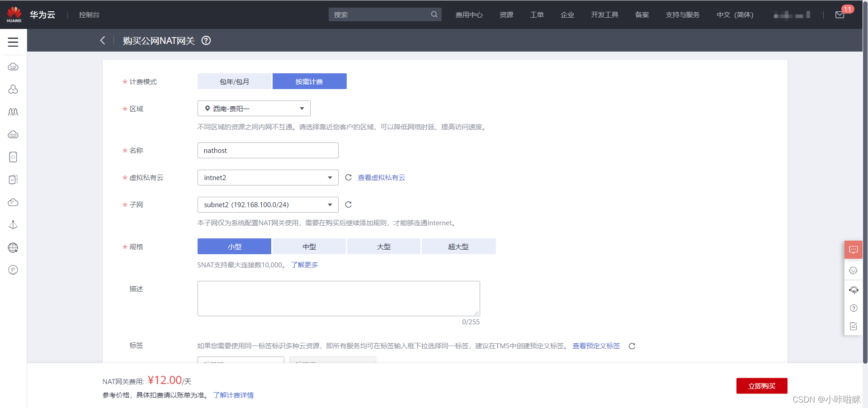This screenshot has width=868, height=408.
Task: Open the 区域 region dropdown
Action: click(254, 108)
